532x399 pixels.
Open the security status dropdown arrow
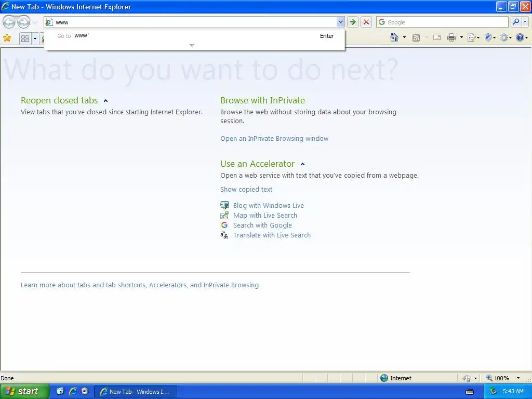pos(475,378)
